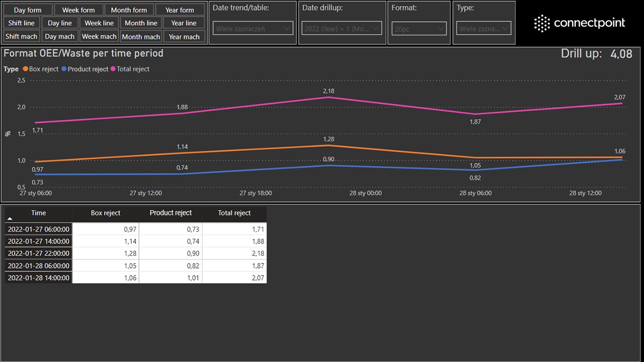Sort table by Product reject column
Screen dimensions: 644x362
171,213
